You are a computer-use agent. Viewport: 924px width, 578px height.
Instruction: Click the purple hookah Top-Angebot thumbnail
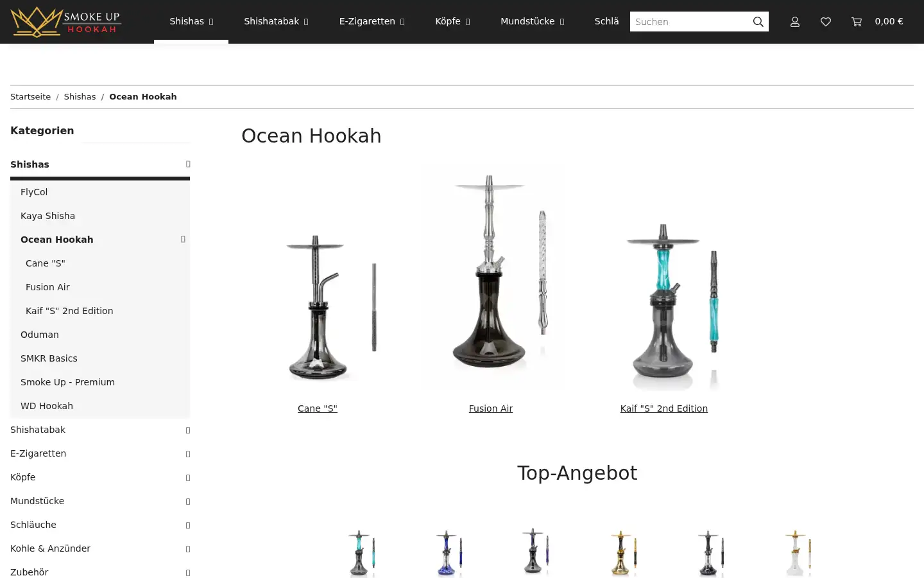coord(535,551)
